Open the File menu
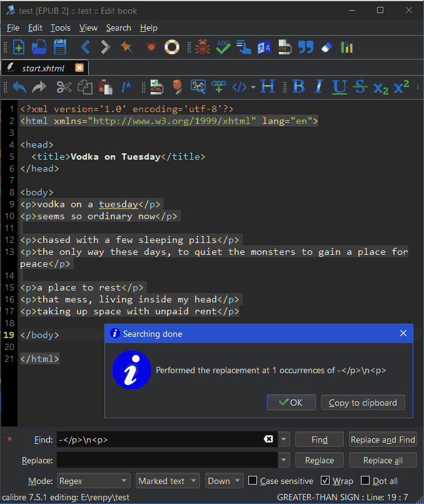 [13, 28]
